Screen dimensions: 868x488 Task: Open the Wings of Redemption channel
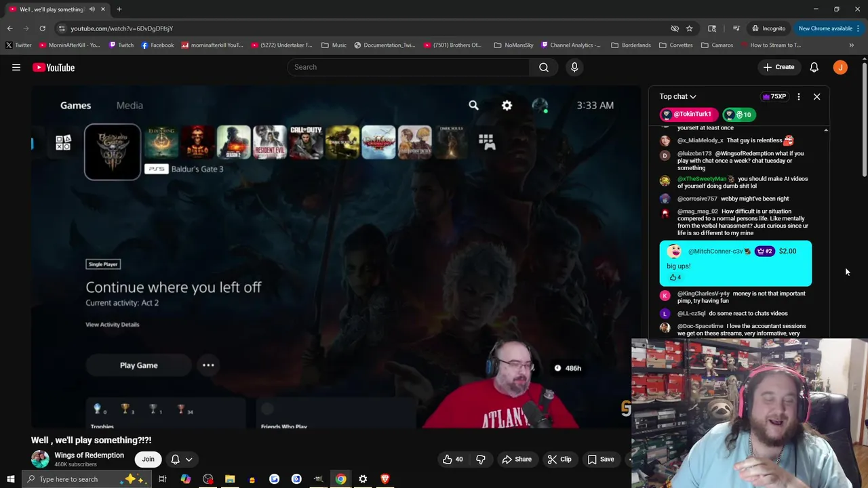pos(89,455)
